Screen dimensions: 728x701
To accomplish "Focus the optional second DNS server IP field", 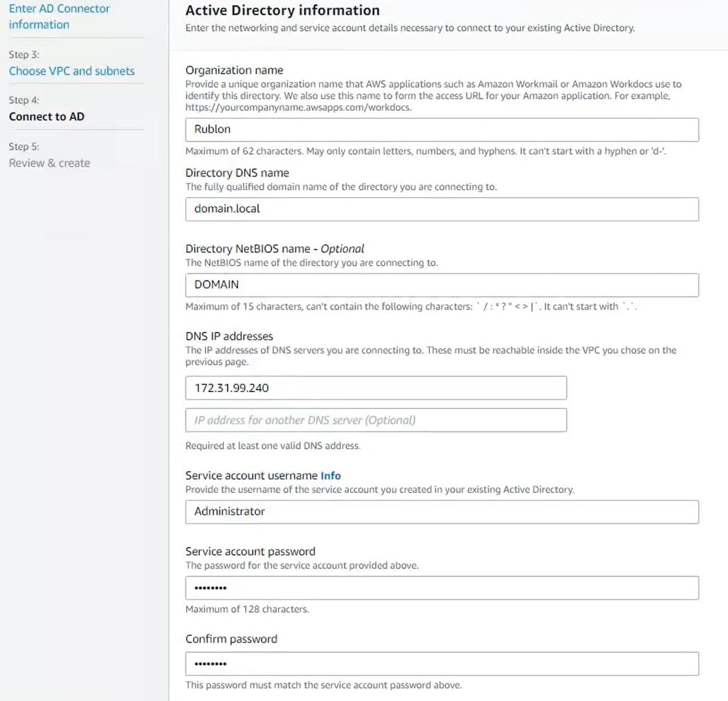I will [376, 420].
